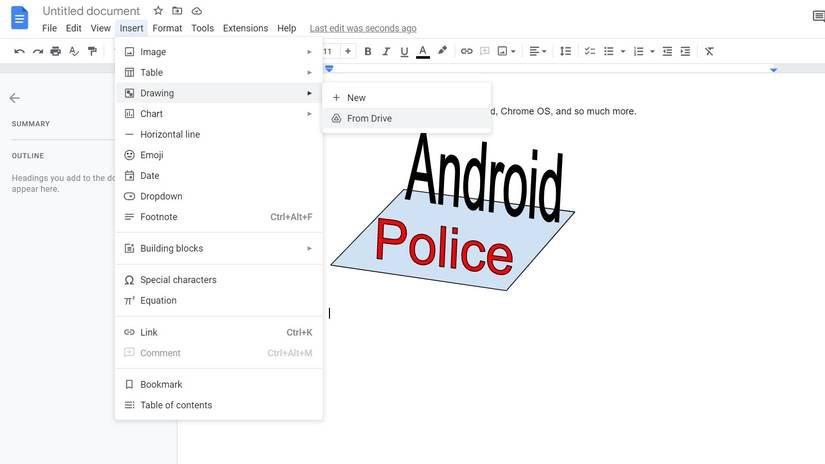
Task: Close the open Insert menu
Action: click(131, 28)
